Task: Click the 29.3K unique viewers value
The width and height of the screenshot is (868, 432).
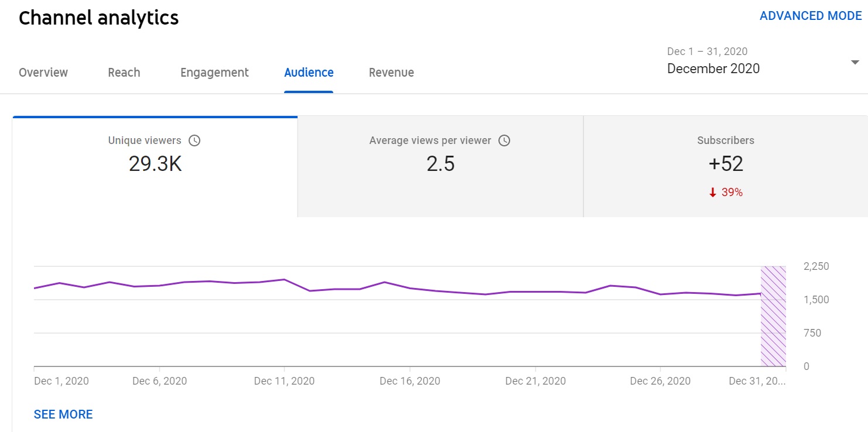Action: pos(155,164)
